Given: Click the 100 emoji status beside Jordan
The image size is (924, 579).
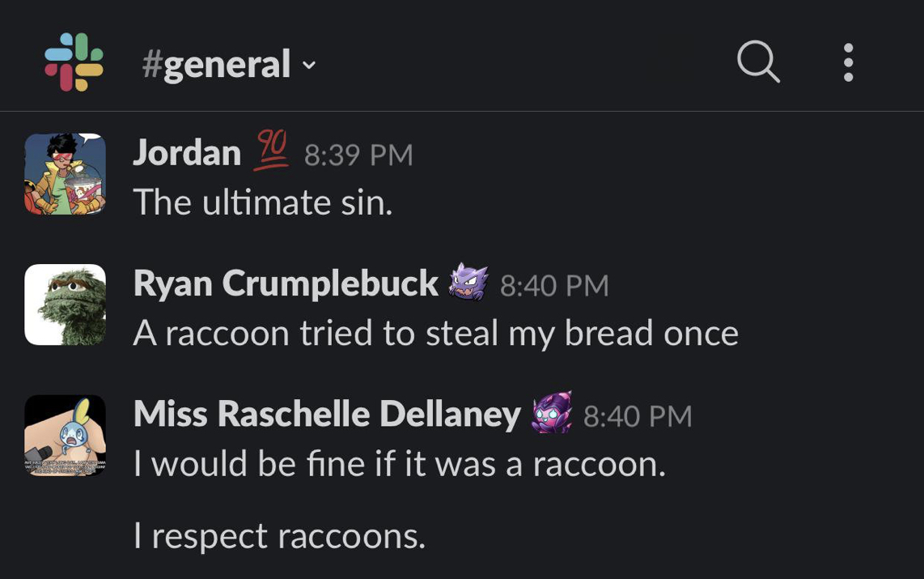Looking at the screenshot, I should tap(273, 151).
